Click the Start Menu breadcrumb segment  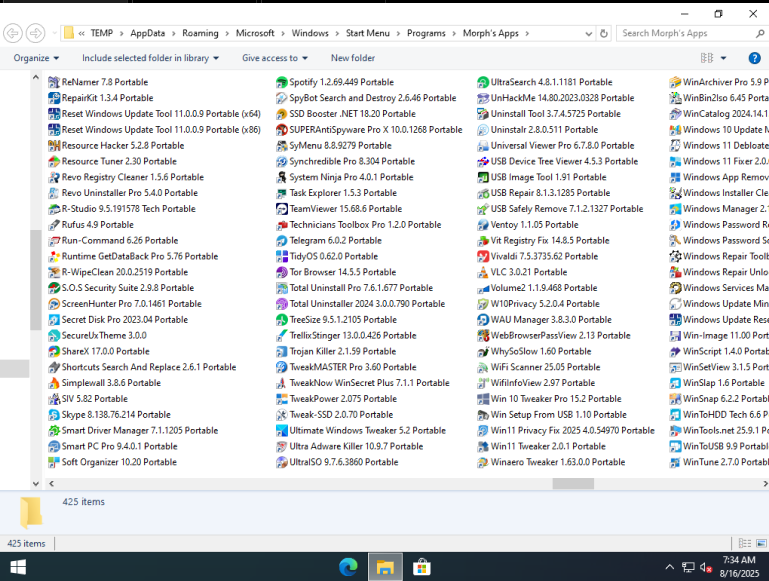tap(368, 33)
